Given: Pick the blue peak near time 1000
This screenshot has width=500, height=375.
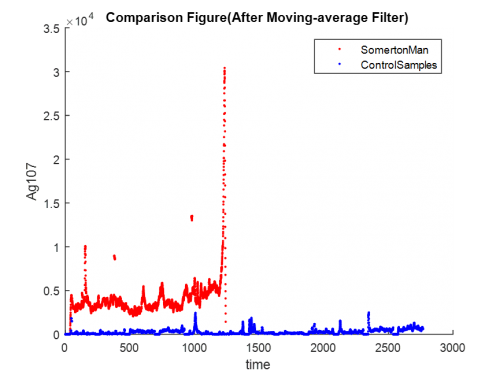Looking at the screenshot, I should pos(195,314).
